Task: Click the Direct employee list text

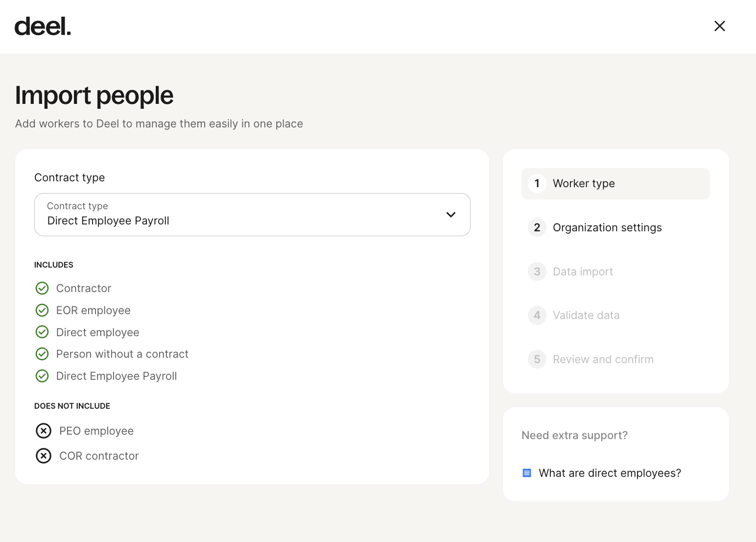Action: [x=98, y=332]
